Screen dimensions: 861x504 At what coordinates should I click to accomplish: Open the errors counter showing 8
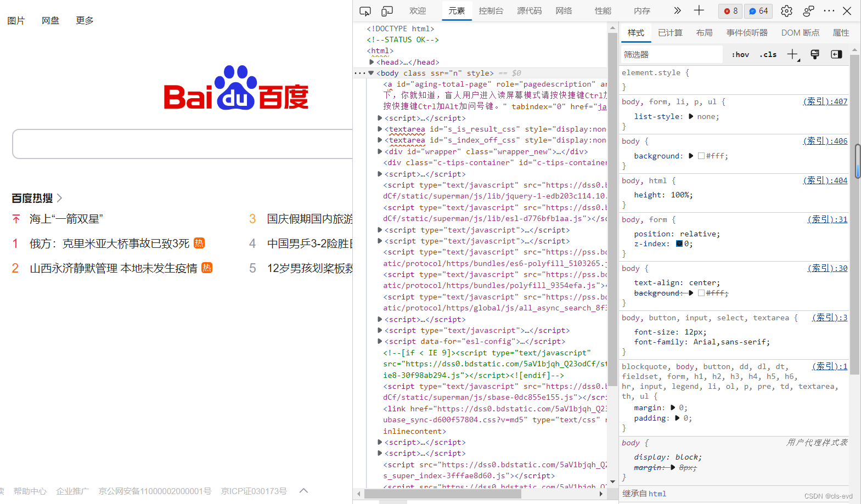(730, 11)
